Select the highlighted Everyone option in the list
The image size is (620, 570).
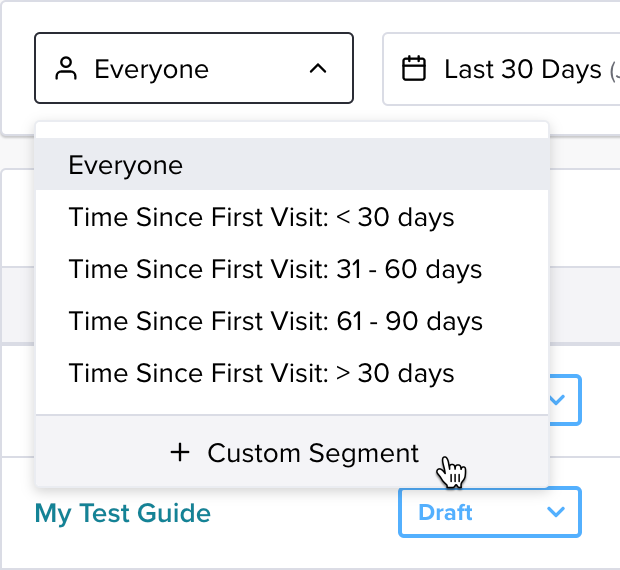[x=292, y=164]
